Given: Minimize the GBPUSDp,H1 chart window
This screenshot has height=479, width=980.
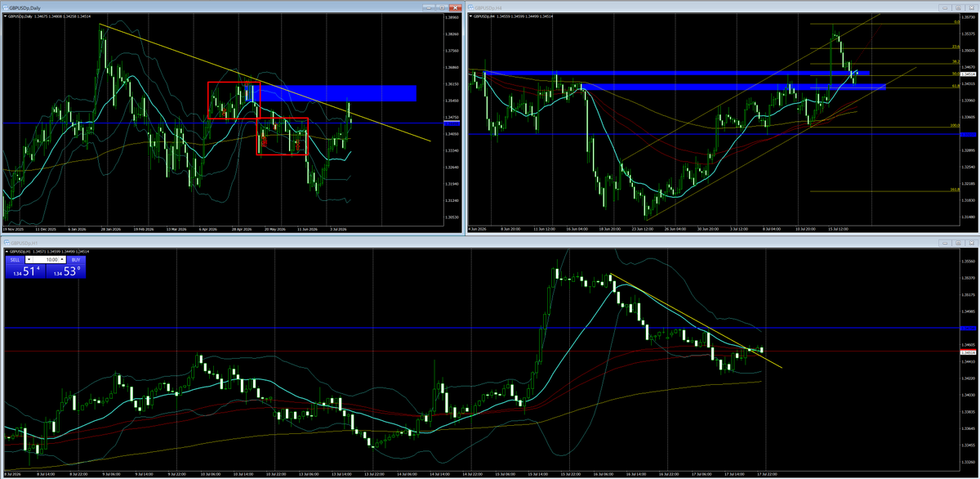Looking at the screenshot, I should pos(945,243).
